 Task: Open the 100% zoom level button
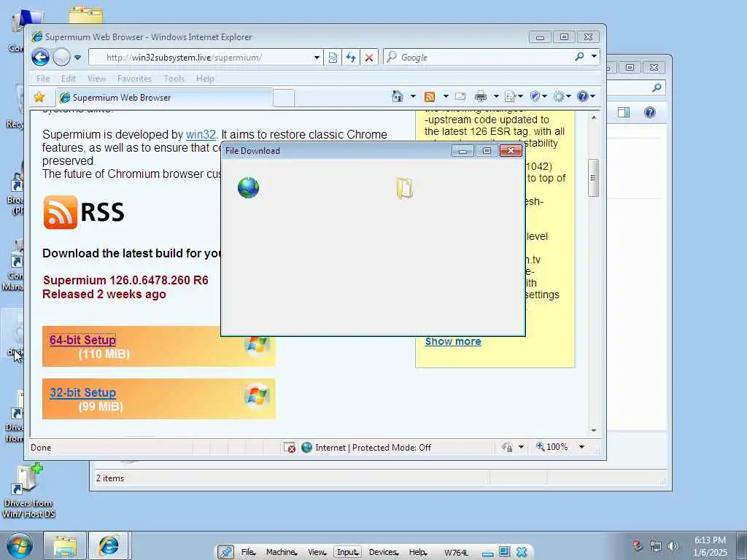tap(552, 447)
